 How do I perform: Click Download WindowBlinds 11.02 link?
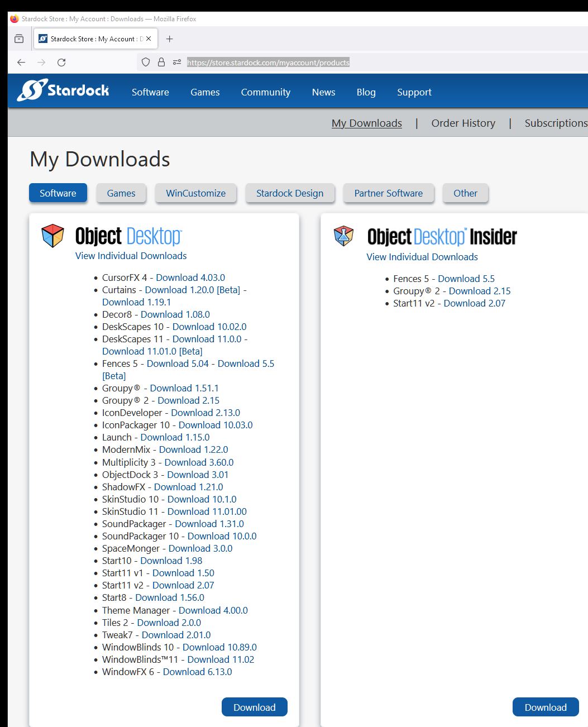(x=221, y=659)
